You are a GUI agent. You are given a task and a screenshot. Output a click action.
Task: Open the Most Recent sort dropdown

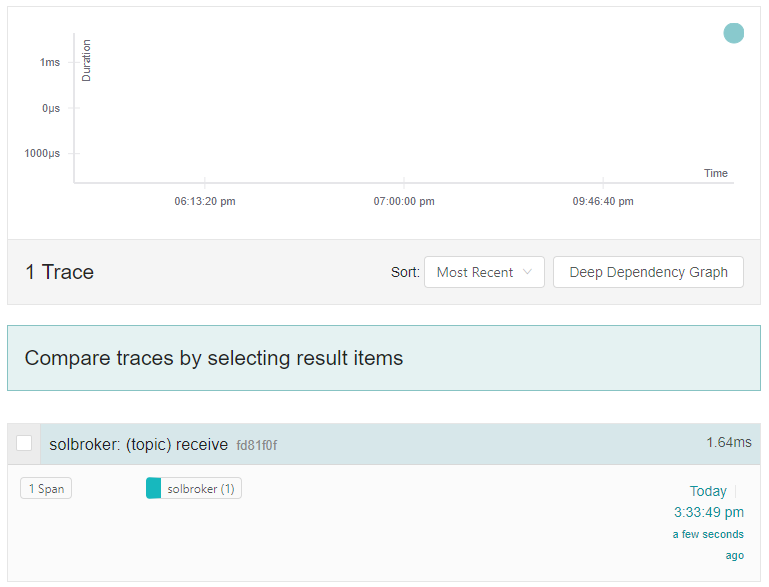[x=484, y=272]
